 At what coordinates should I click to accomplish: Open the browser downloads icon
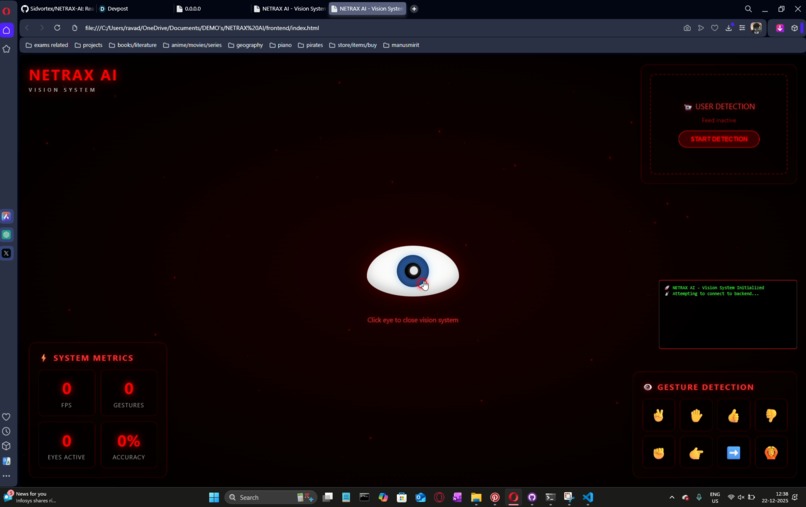(728, 28)
